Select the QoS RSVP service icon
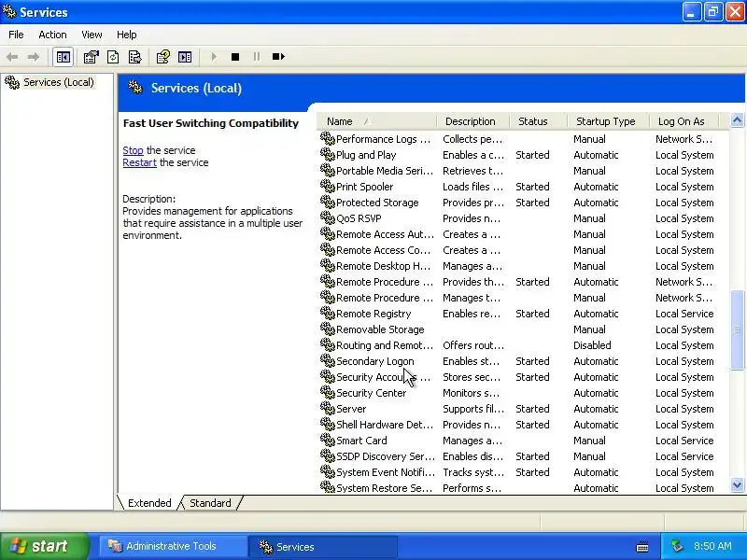The width and height of the screenshot is (747, 560). pyautogui.click(x=328, y=217)
